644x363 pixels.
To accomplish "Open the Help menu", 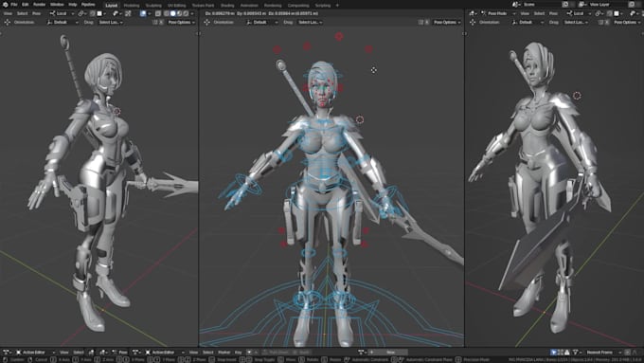I will tap(73, 5).
